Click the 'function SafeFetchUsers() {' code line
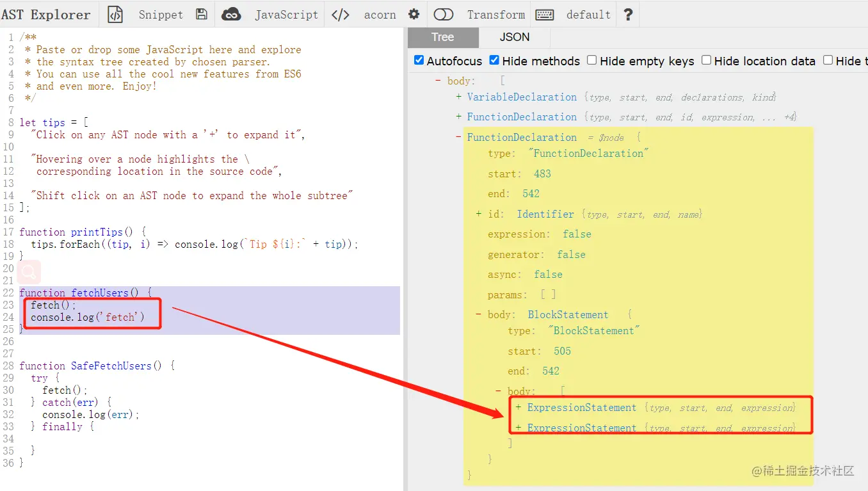 (x=97, y=366)
